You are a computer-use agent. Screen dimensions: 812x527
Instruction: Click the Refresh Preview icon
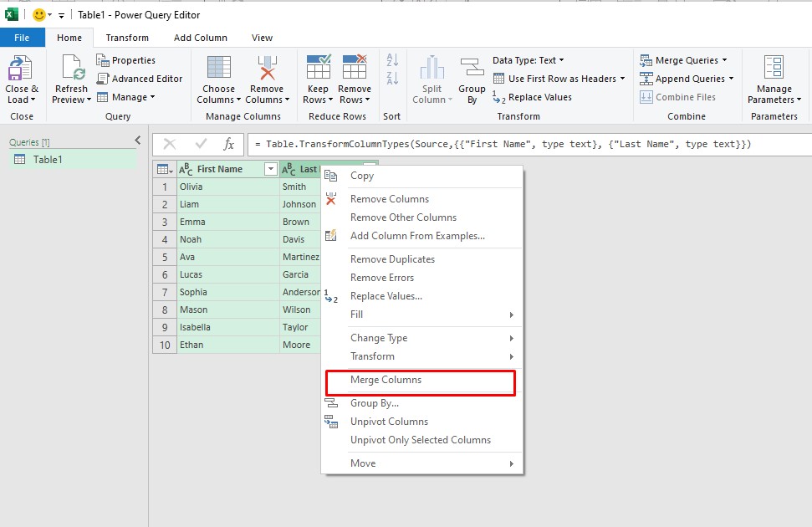click(x=71, y=69)
